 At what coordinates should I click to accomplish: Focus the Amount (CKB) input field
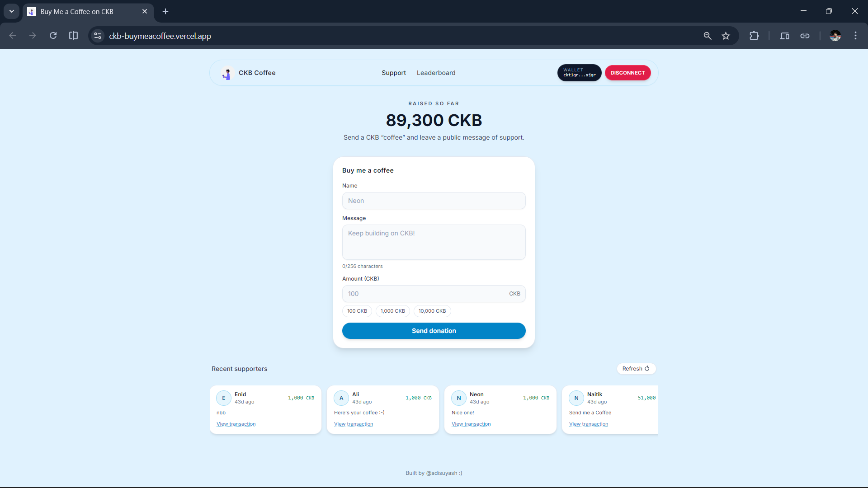pos(425,294)
